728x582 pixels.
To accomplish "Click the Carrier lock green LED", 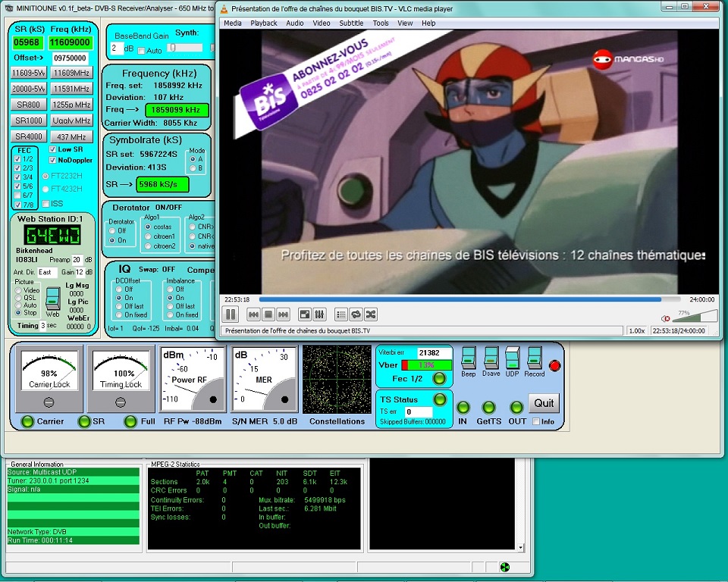I will [x=28, y=421].
